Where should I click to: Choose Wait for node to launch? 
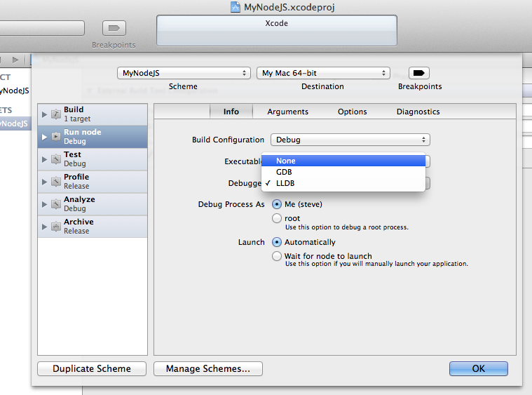(277, 256)
